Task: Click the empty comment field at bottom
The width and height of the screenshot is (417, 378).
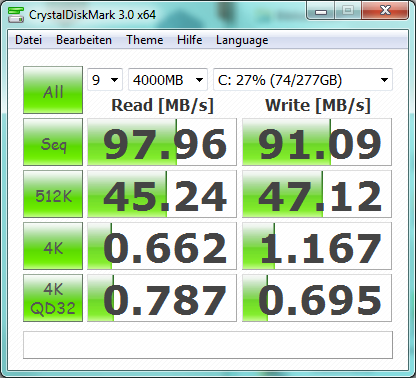Action: pos(208,345)
